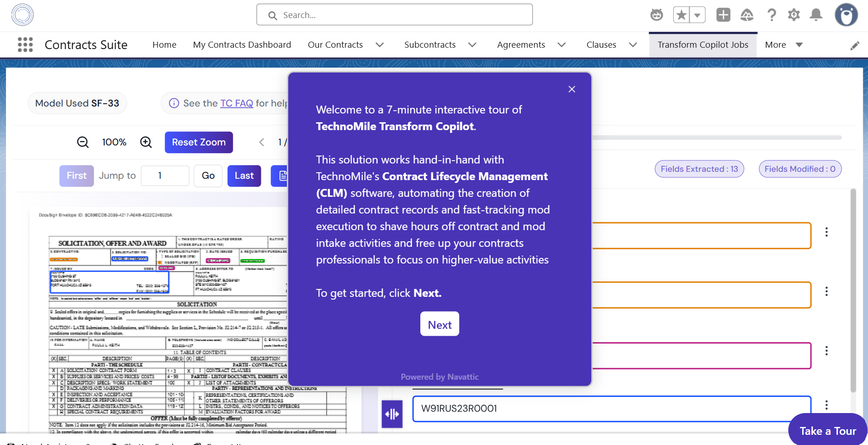Click the info icon beside TC FAQ
The height and width of the screenshot is (445, 868).
click(174, 103)
